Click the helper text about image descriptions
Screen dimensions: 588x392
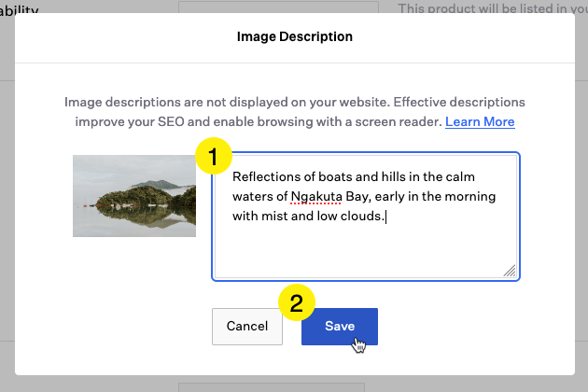[x=294, y=103]
